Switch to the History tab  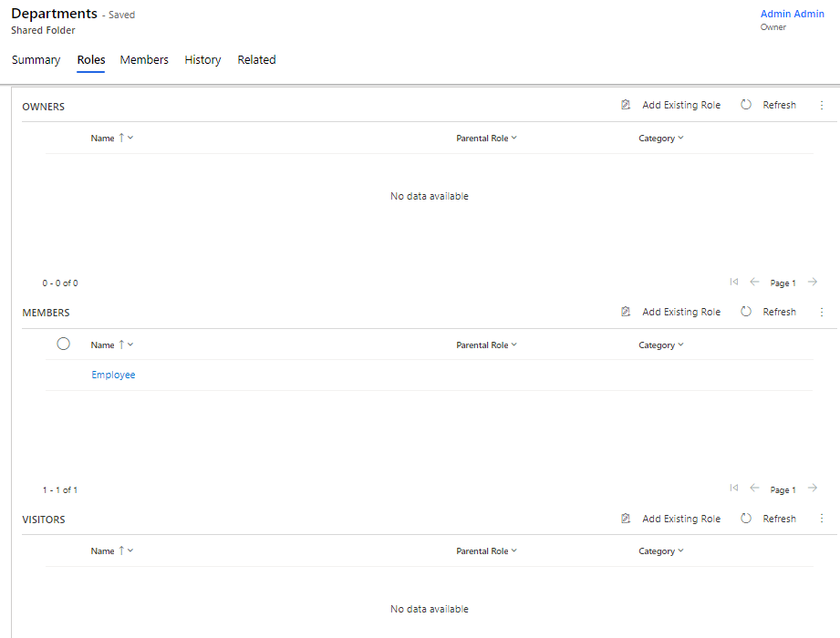click(x=202, y=60)
